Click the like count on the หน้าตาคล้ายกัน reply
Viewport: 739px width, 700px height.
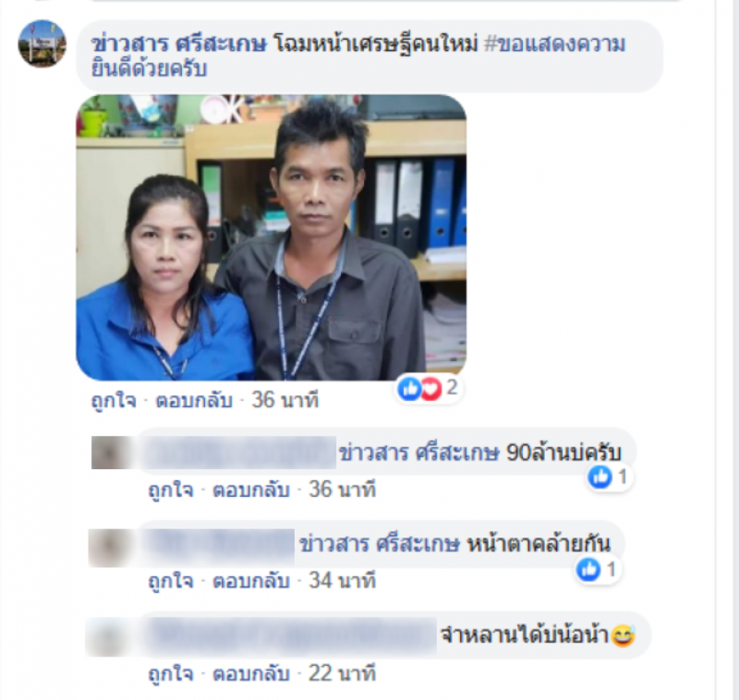click(x=612, y=569)
